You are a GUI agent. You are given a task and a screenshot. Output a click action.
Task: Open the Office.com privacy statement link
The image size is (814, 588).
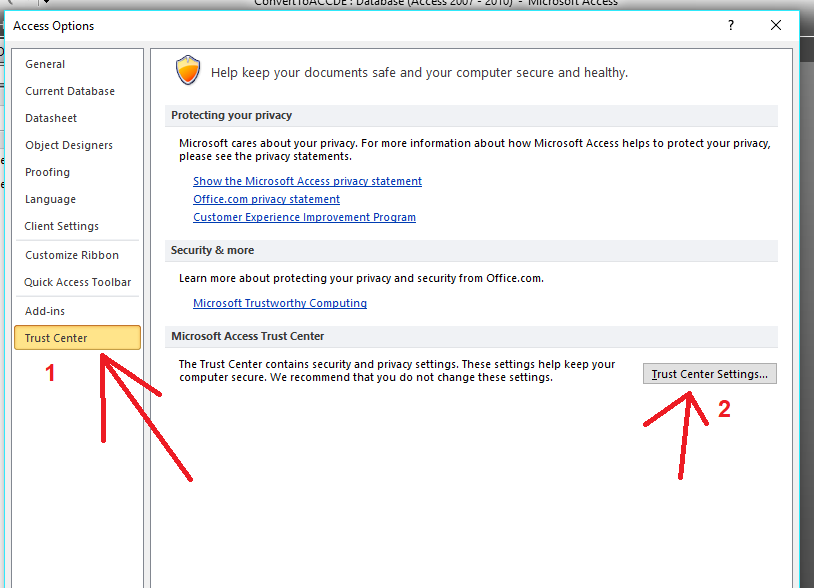(x=266, y=199)
